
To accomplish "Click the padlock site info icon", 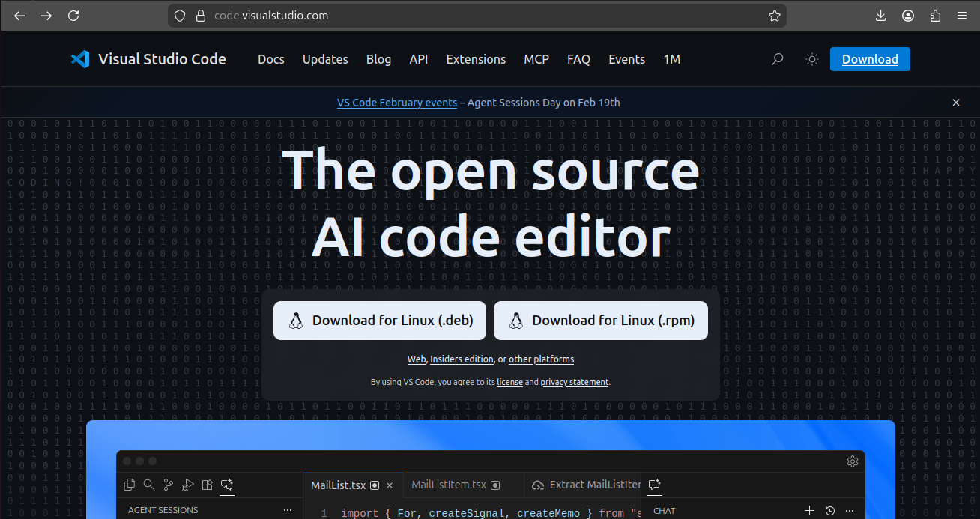I will pyautogui.click(x=199, y=16).
